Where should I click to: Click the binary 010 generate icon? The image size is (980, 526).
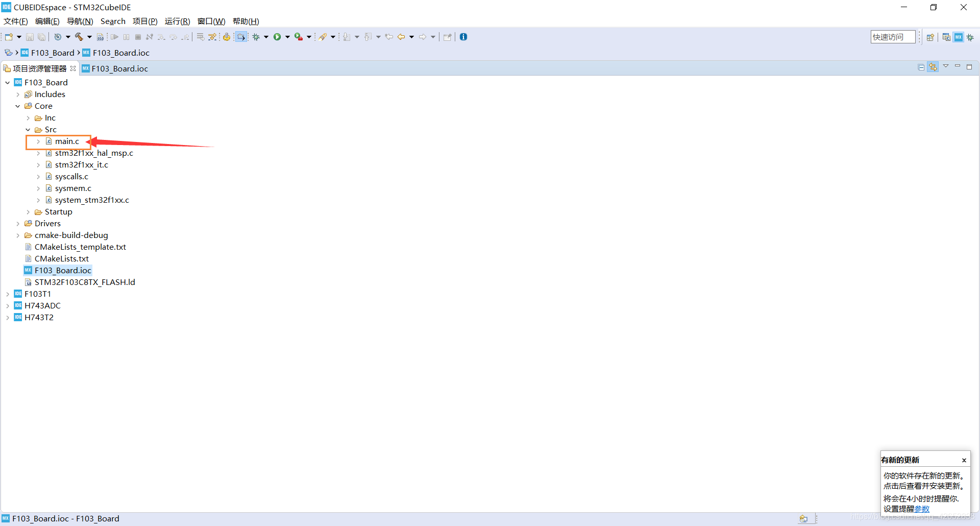tap(101, 37)
